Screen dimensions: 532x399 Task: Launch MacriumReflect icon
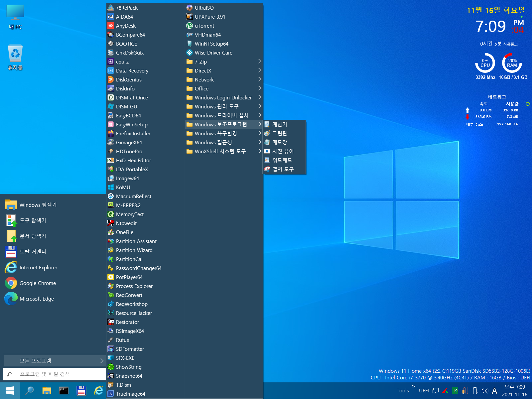click(x=111, y=196)
